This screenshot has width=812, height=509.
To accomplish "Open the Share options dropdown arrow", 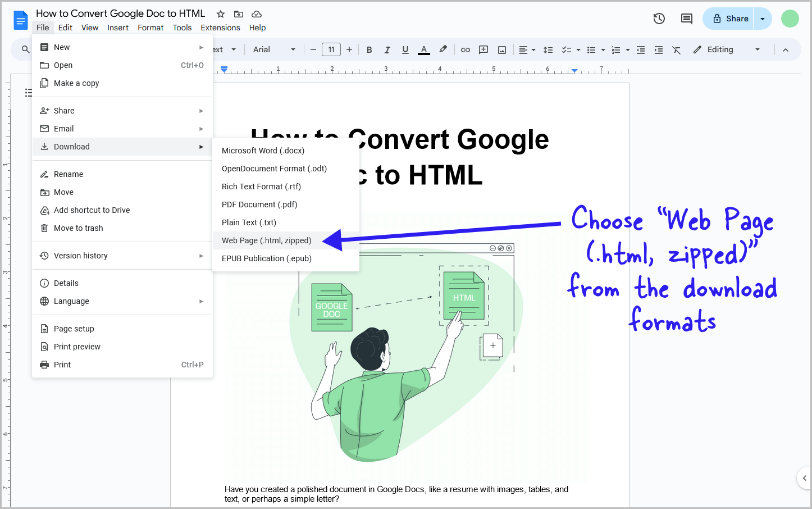I will (x=763, y=19).
